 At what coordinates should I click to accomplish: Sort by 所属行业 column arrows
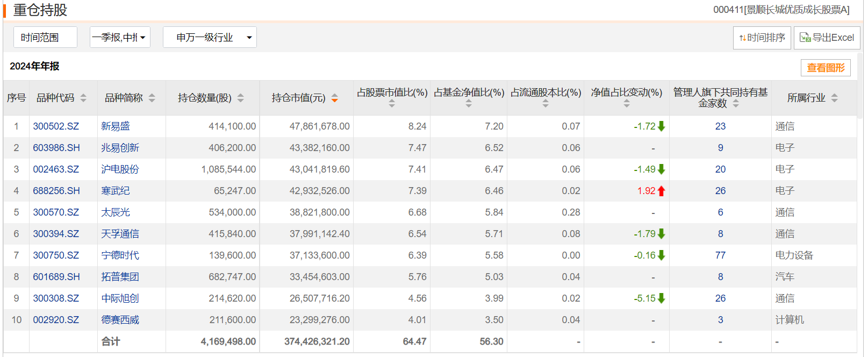click(x=835, y=98)
